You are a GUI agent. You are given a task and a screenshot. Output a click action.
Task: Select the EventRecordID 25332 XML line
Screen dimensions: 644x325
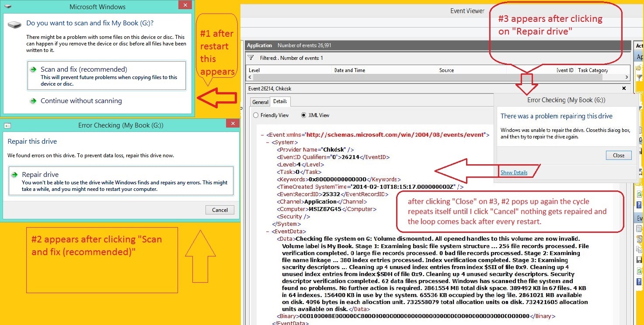coord(332,194)
